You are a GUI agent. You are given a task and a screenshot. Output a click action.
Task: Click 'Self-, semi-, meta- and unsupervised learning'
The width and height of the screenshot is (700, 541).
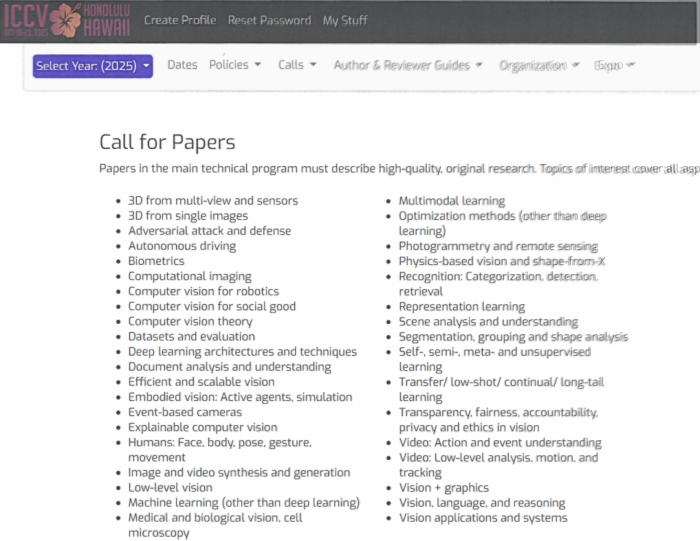[495, 359]
